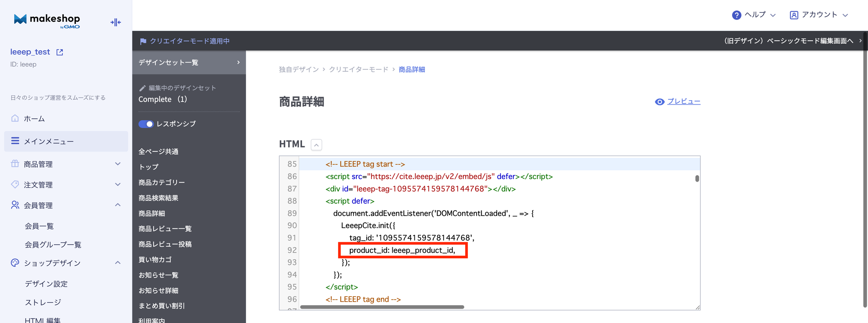Image resolution: width=868 pixels, height=323 pixels.
Task: Open the アカウント dropdown
Action: point(819,15)
